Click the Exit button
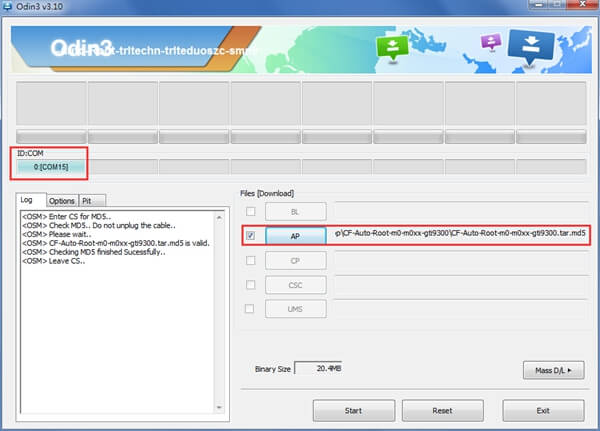The image size is (600, 431). (543, 411)
